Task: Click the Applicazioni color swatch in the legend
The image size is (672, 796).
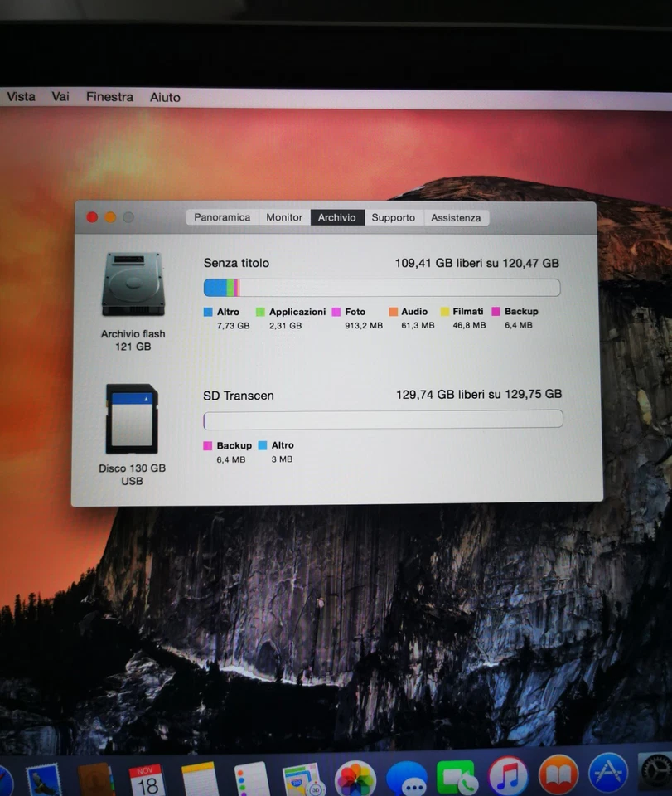Action: [261, 312]
